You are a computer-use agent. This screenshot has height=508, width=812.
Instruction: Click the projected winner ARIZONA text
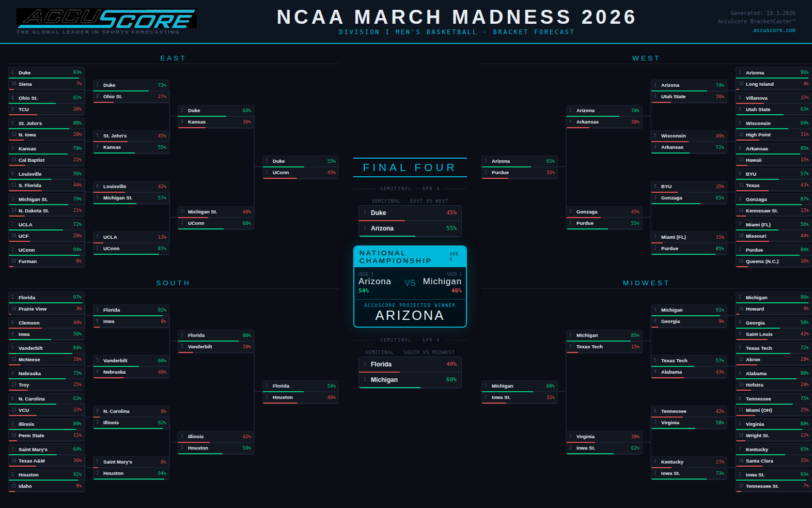point(410,315)
